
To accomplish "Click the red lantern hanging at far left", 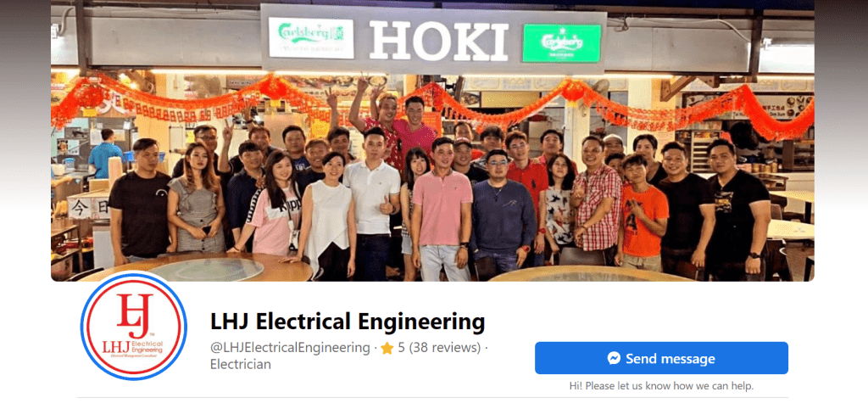I will point(89,96).
